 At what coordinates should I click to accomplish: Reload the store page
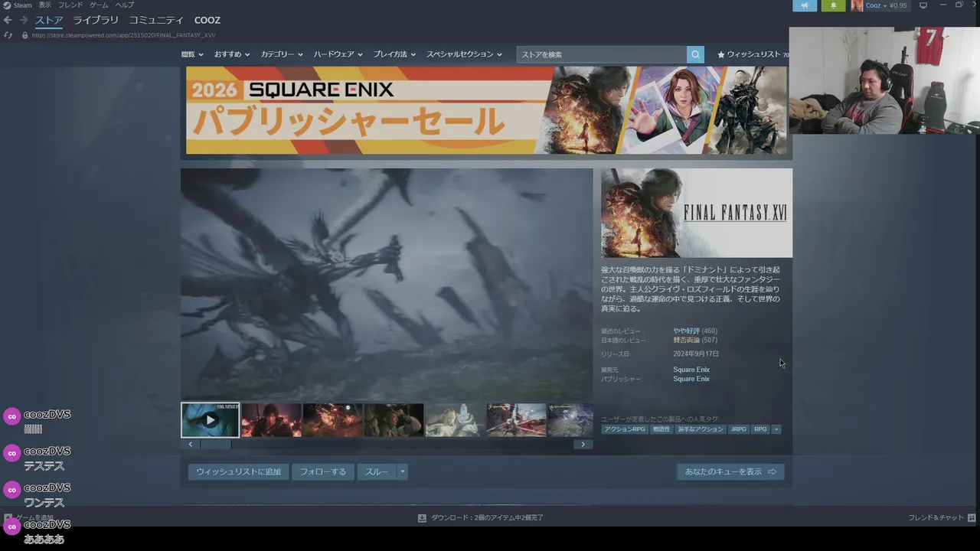tap(8, 35)
